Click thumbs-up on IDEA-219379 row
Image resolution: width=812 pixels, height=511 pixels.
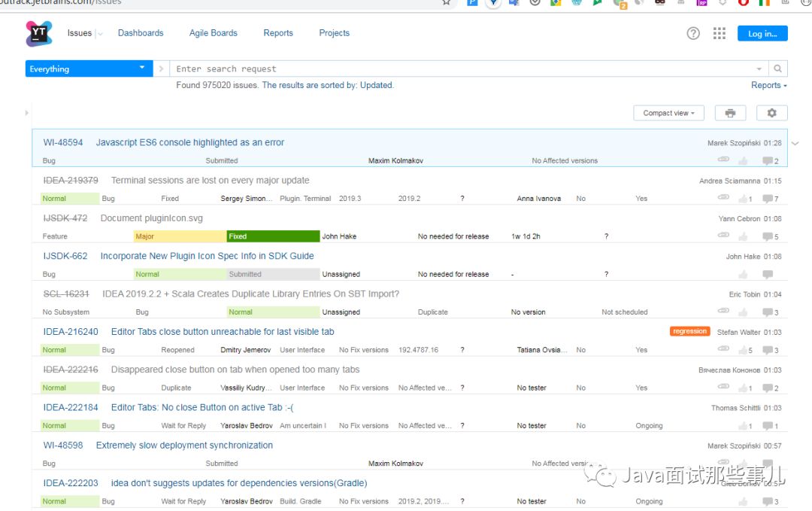(743, 199)
